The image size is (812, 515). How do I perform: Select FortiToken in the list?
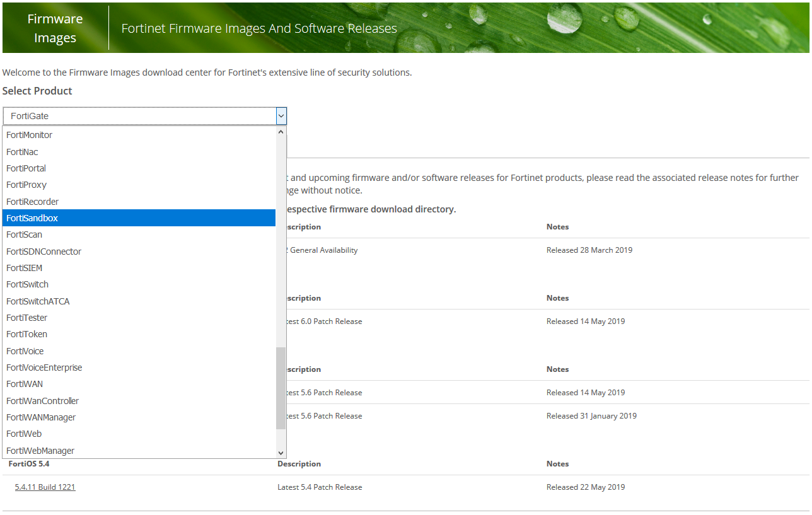coord(26,334)
